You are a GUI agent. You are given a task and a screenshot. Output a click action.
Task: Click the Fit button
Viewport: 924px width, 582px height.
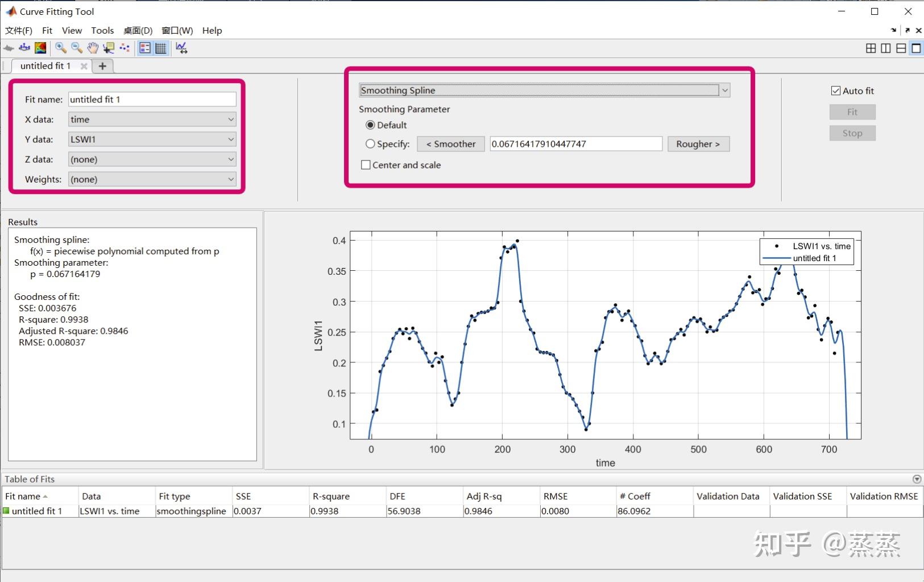coord(852,112)
